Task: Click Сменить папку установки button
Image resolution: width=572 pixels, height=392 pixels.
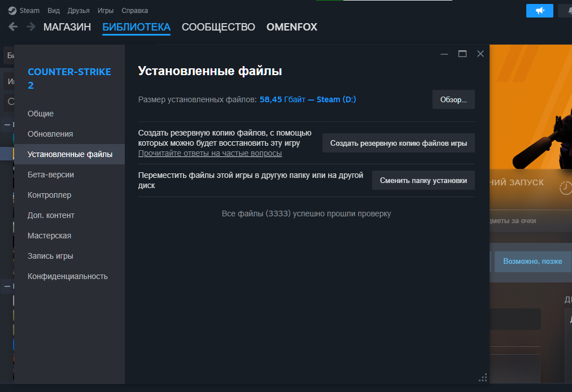Action: (423, 180)
